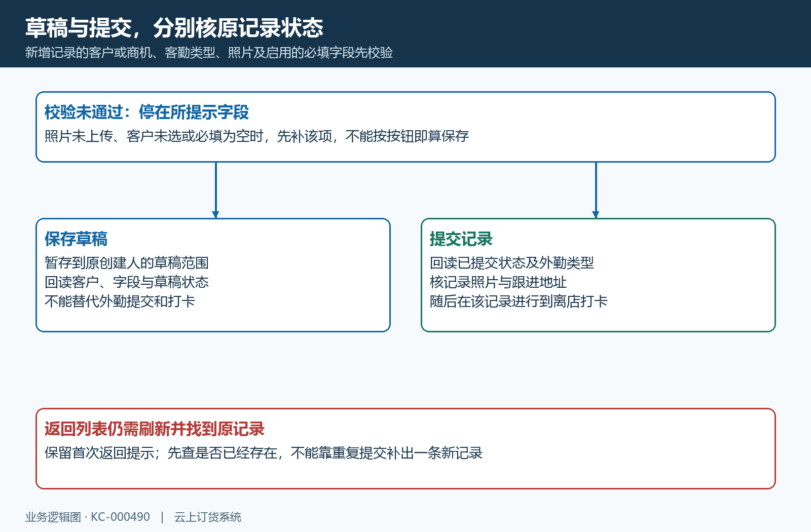Select the line 随后在该记录进行到离店打卡
Image resolution: width=811 pixels, height=532 pixels.
tap(519, 301)
